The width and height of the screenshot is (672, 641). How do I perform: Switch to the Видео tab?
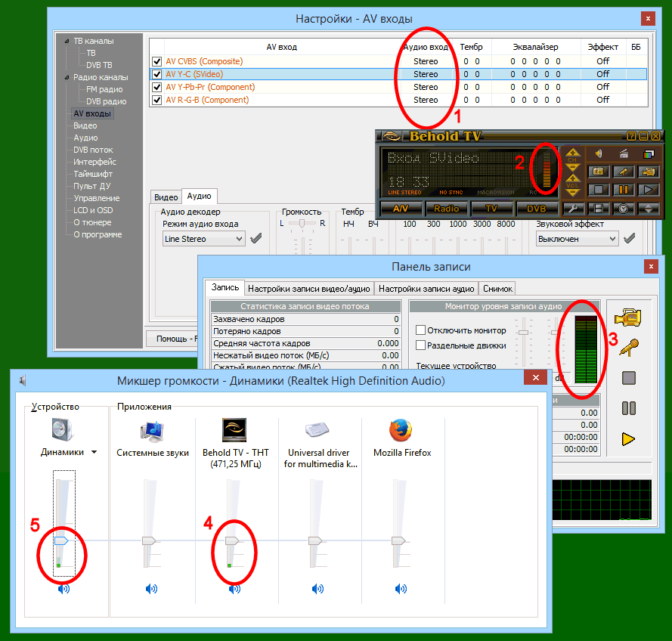click(x=166, y=197)
